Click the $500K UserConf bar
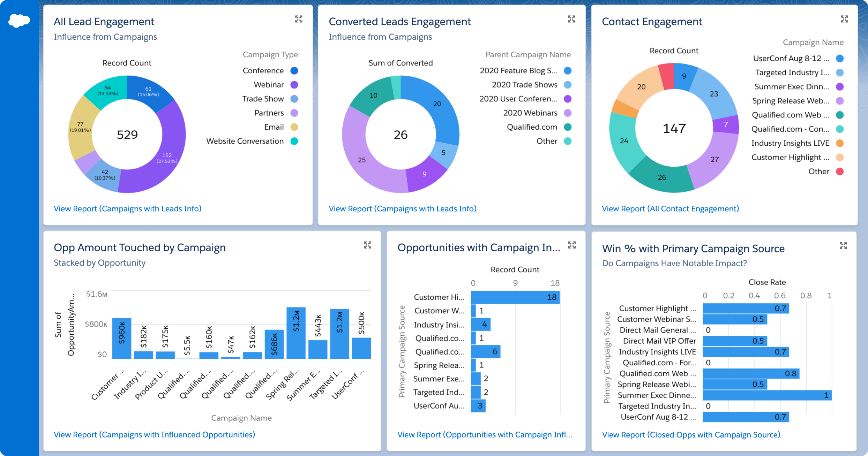This screenshot has height=456, width=868. point(361,348)
